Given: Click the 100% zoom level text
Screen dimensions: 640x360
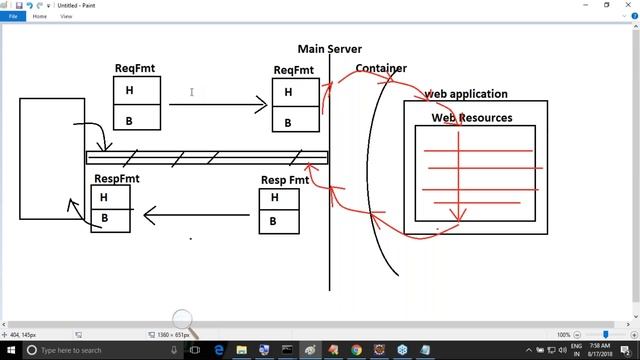Looking at the screenshot, I should click(563, 335).
